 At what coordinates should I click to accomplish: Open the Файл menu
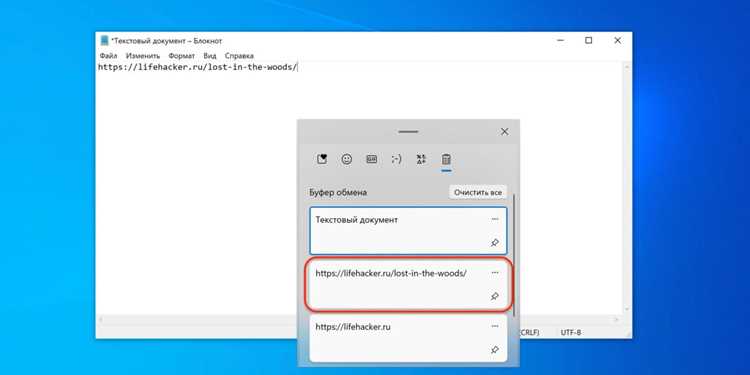click(109, 56)
